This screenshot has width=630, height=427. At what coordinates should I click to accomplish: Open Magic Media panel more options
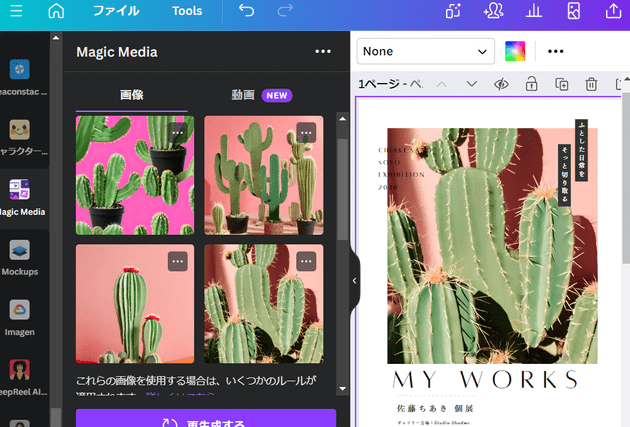pyautogui.click(x=322, y=52)
